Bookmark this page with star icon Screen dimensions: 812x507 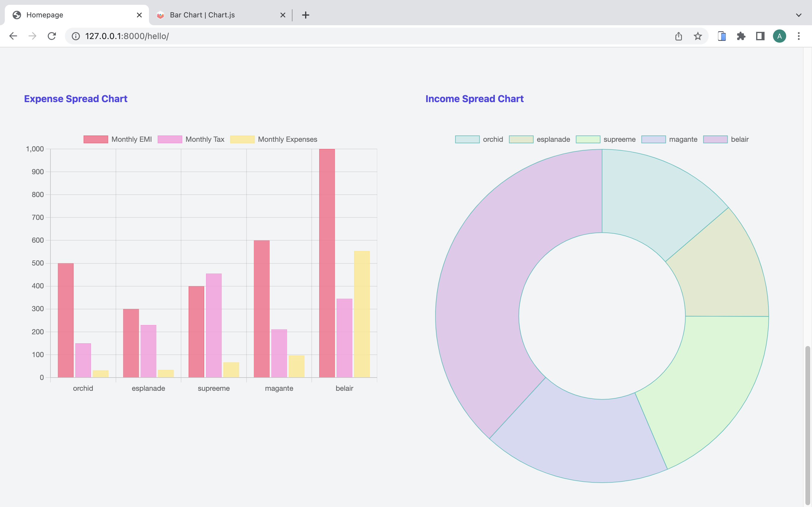click(x=698, y=36)
